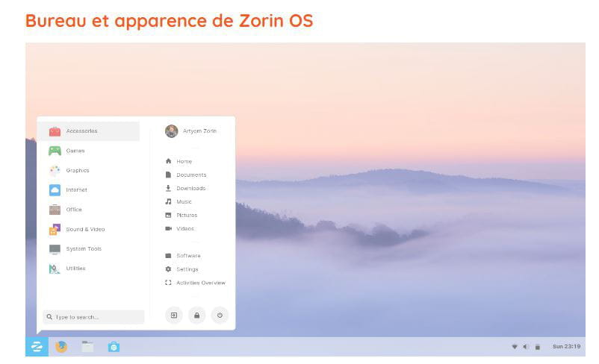Click the log out button
The height and width of the screenshot is (364, 599).
pyautogui.click(x=174, y=316)
